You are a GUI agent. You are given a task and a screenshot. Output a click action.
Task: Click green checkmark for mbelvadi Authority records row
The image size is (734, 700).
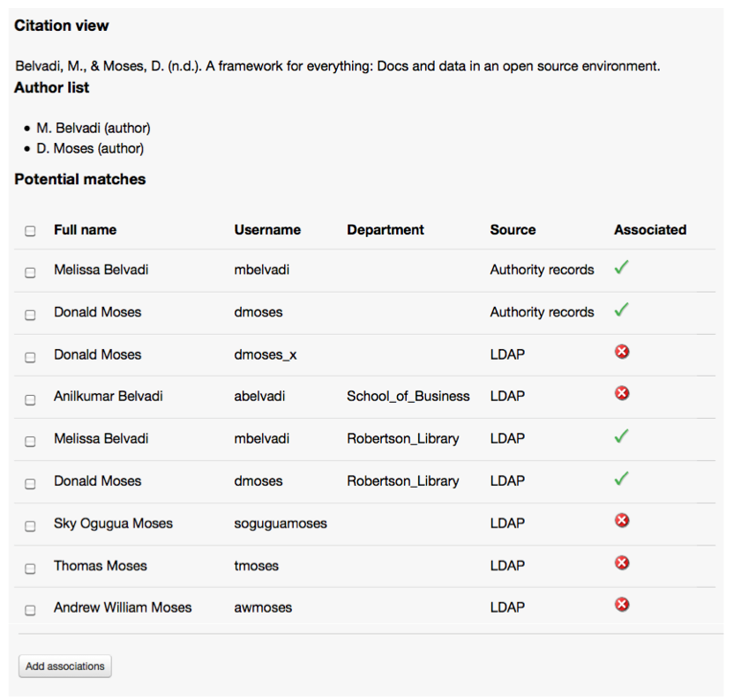[621, 267]
